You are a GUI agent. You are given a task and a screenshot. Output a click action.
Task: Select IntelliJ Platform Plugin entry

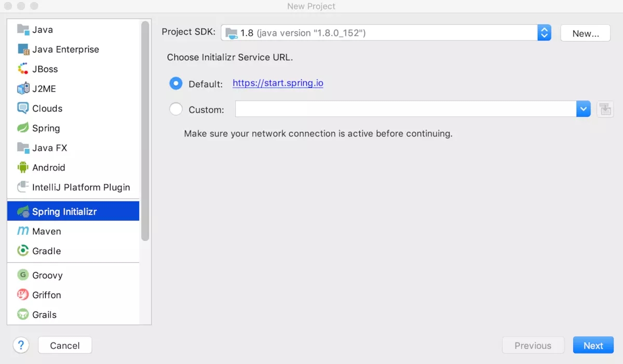coord(81,187)
